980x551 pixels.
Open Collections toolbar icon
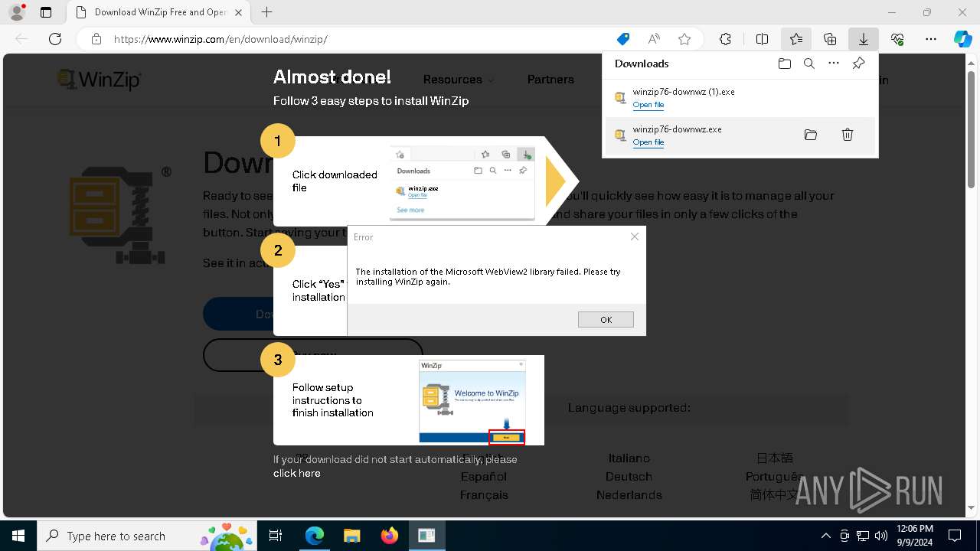pos(830,39)
